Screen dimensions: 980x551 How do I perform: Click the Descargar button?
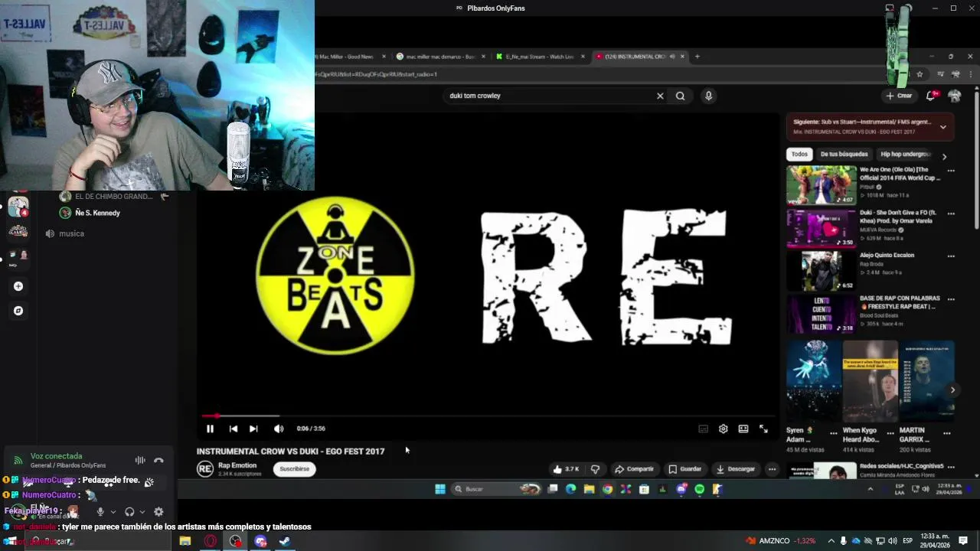[736, 469]
